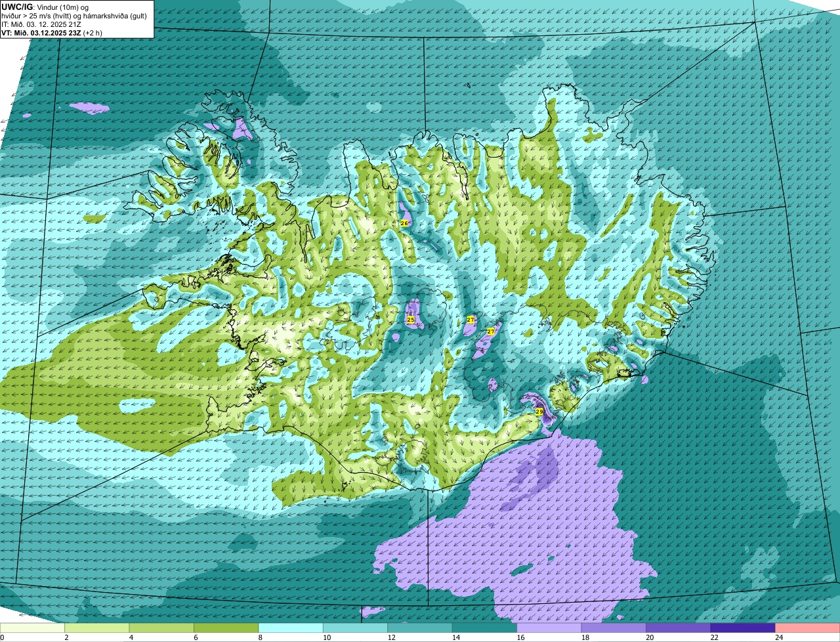
Task: Click the dark teal 14–16 legend swatch
Action: [484, 628]
